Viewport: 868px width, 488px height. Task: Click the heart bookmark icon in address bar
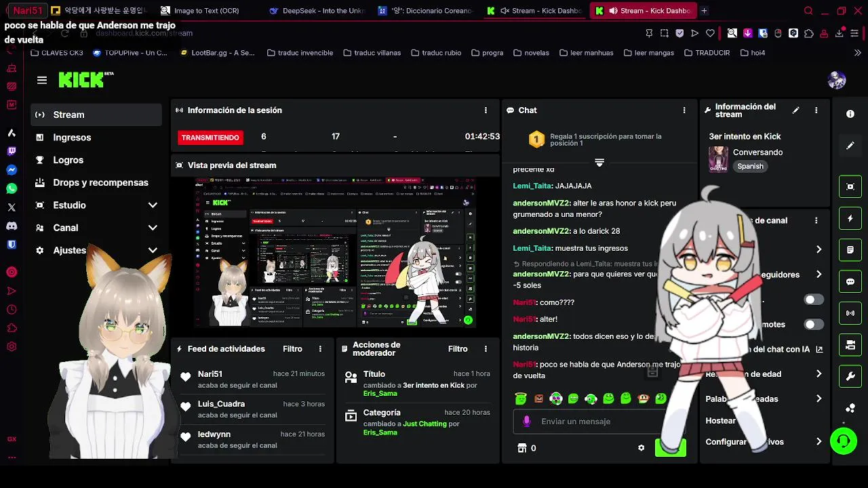710,33
